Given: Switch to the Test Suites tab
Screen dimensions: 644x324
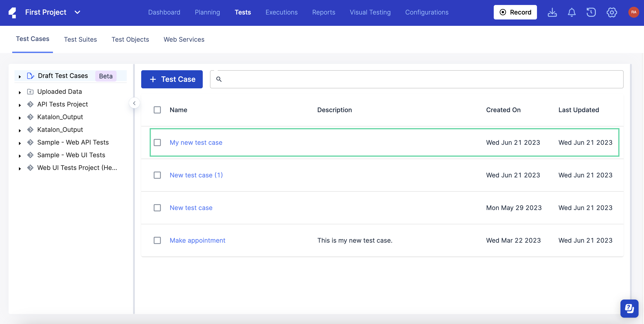Looking at the screenshot, I should [x=81, y=39].
